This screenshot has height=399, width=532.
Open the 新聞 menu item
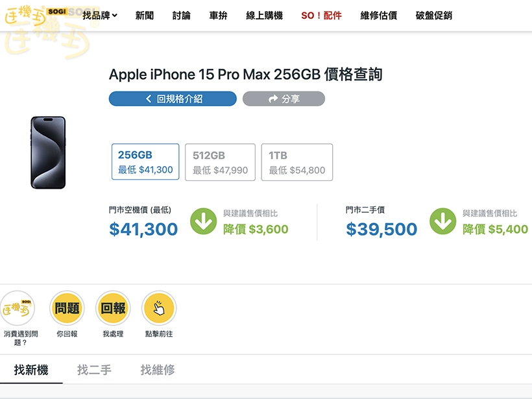pyautogui.click(x=144, y=14)
